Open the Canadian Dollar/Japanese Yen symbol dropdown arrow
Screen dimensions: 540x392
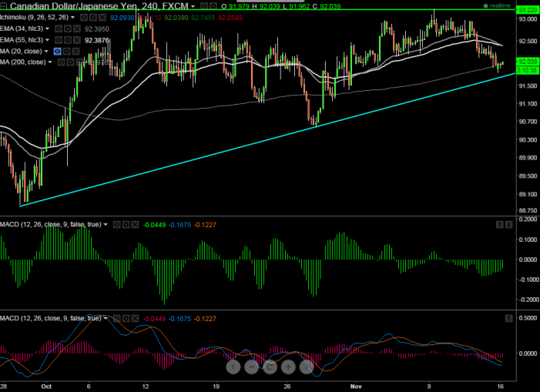193,6
